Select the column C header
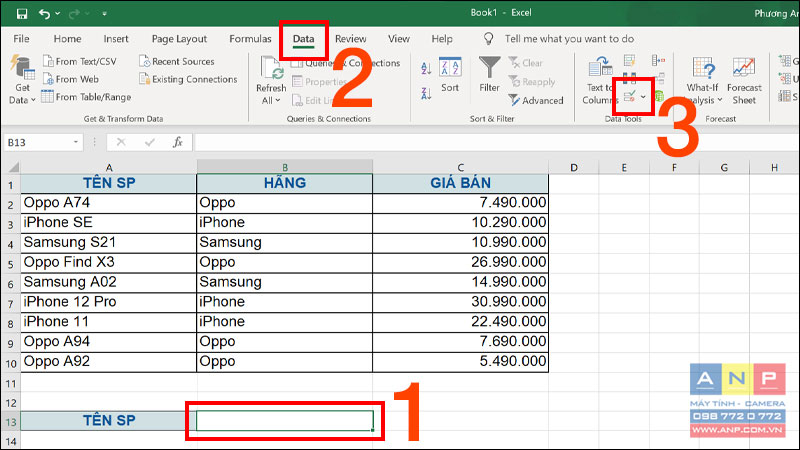This screenshot has width=800, height=450. [461, 167]
